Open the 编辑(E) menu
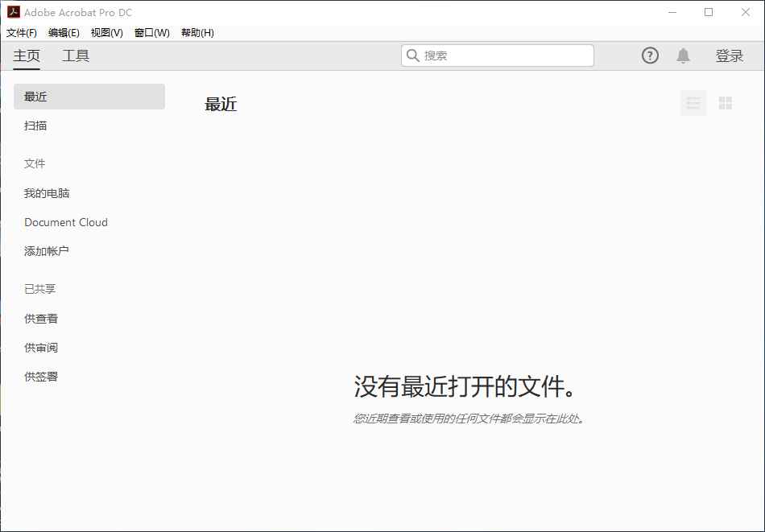The width and height of the screenshot is (765, 532). pos(64,33)
